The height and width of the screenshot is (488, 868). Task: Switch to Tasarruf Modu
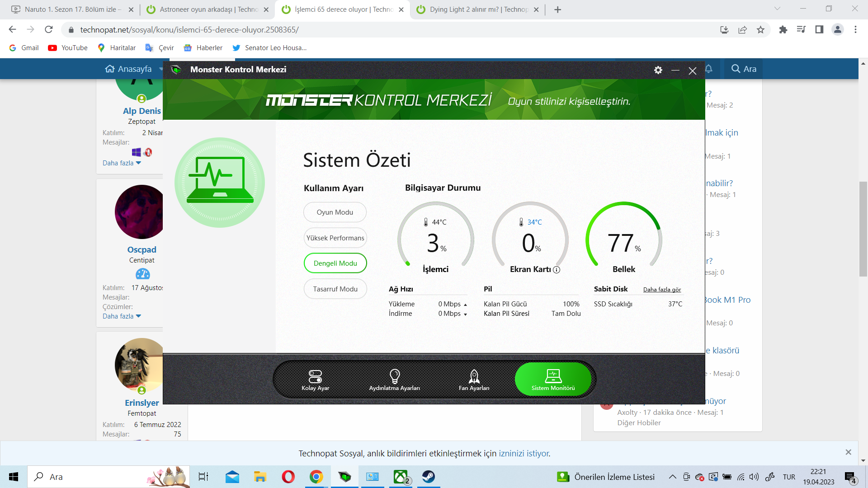click(335, 289)
